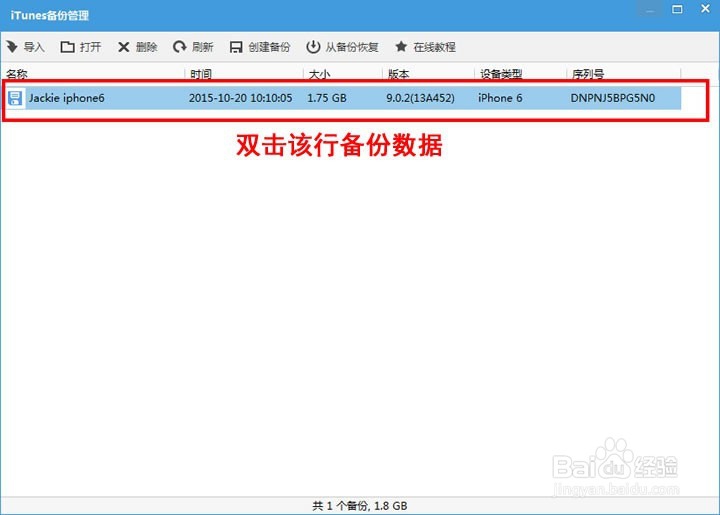Click the 导入 import arrow icon

click(12, 46)
